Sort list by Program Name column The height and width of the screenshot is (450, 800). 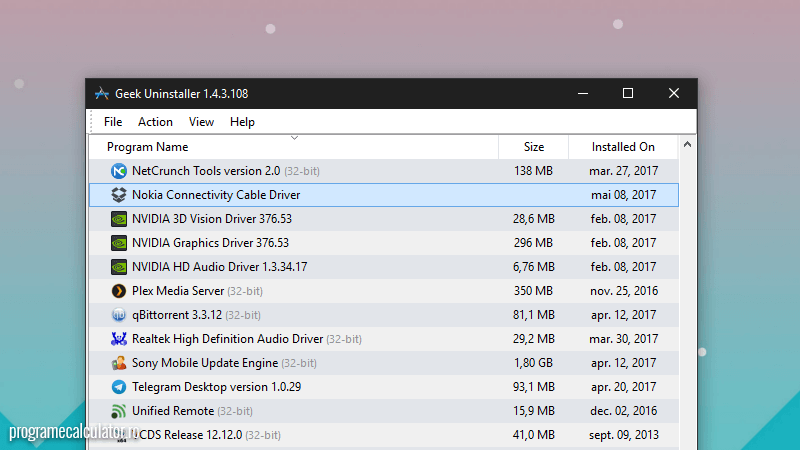click(147, 147)
